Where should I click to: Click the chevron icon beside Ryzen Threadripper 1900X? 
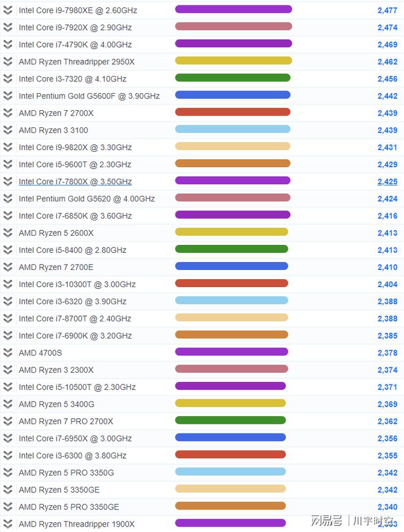point(7,525)
